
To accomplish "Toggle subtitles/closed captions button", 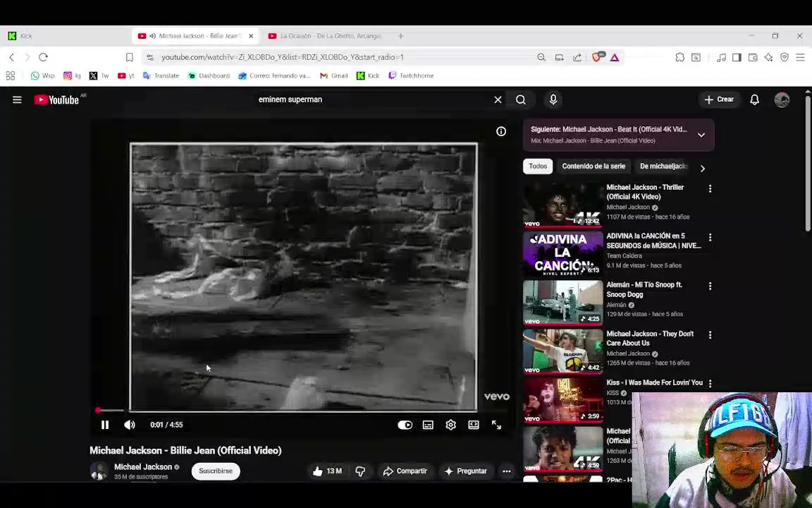I will 429,425.
